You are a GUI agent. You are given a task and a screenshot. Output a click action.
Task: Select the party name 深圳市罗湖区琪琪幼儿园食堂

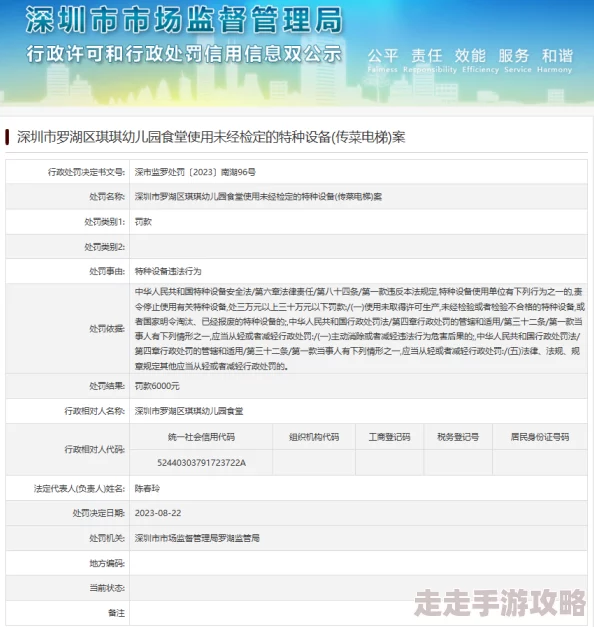point(189,411)
